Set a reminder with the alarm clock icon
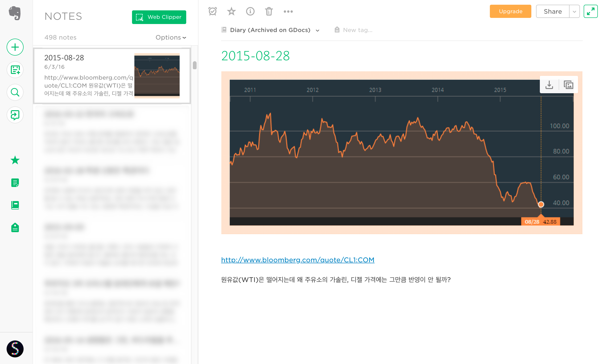603x364 pixels. click(212, 11)
